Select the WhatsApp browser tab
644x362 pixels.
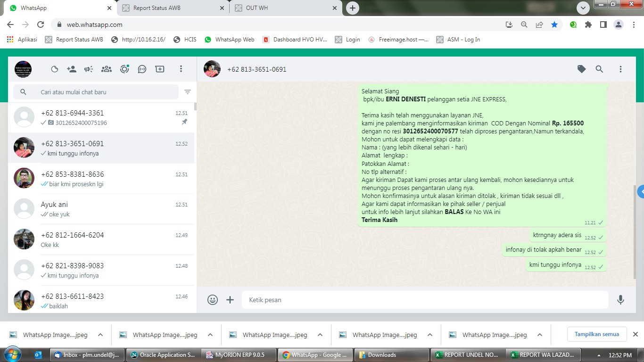59,8
